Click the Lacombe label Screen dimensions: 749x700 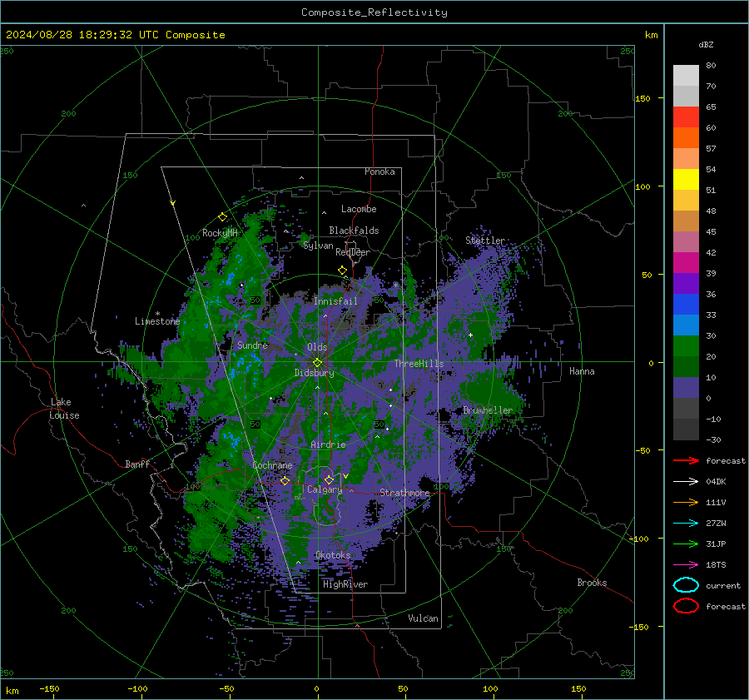point(359,209)
